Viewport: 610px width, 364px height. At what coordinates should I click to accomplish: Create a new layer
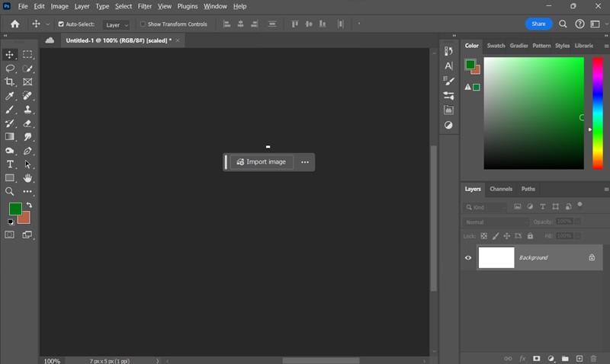pos(579,358)
